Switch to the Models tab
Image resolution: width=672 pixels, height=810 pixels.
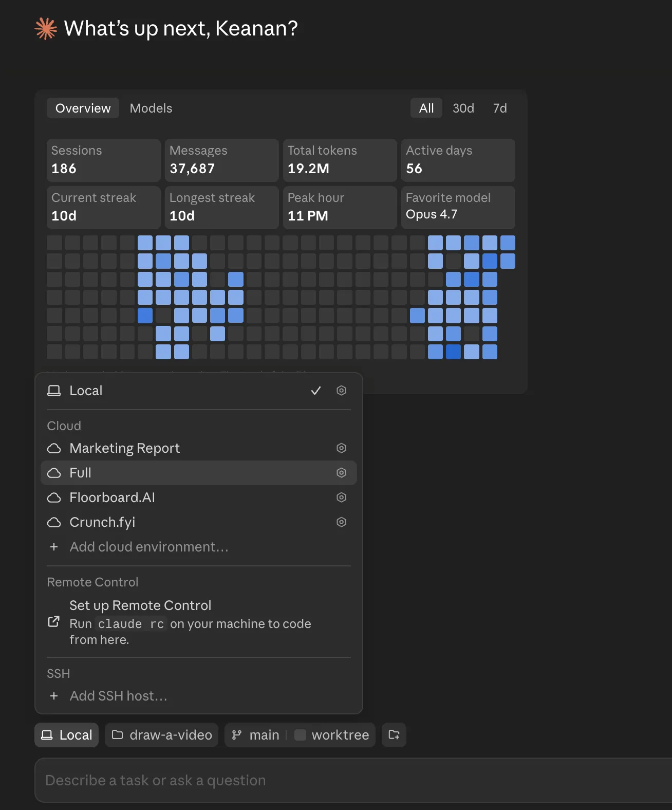[x=151, y=108]
